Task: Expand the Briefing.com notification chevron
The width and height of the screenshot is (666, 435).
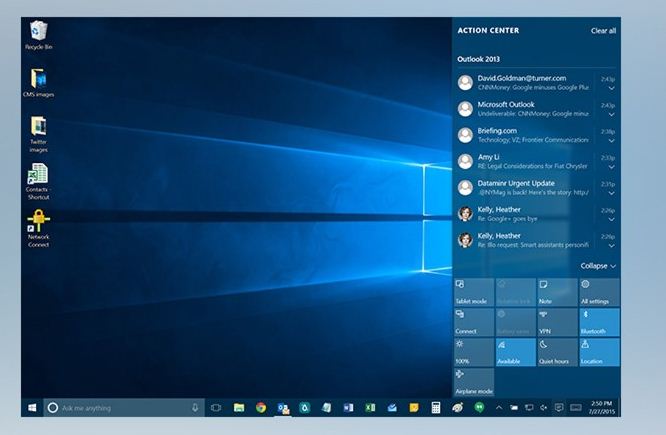Action: click(x=611, y=141)
